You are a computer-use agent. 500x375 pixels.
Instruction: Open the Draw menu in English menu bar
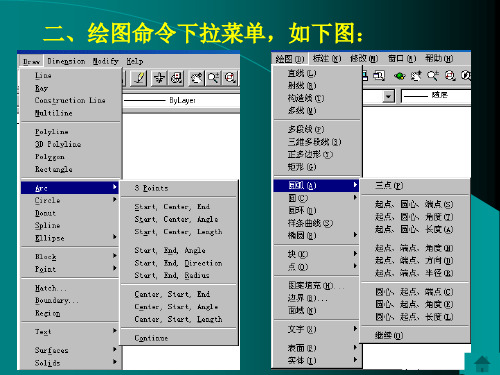pyautogui.click(x=31, y=61)
